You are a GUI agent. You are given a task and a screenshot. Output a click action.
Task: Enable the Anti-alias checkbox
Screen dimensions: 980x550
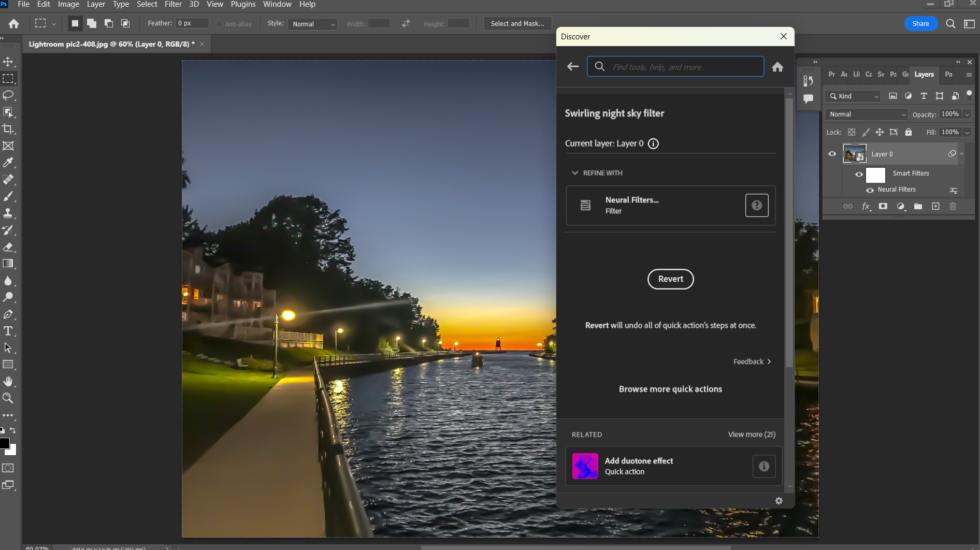pyautogui.click(x=219, y=23)
